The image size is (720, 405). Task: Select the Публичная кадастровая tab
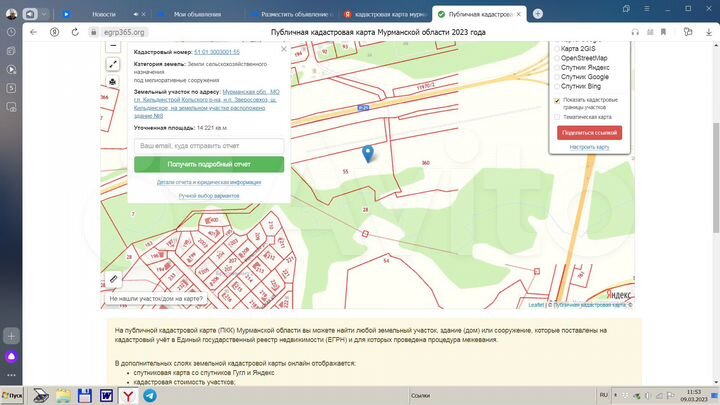point(480,14)
